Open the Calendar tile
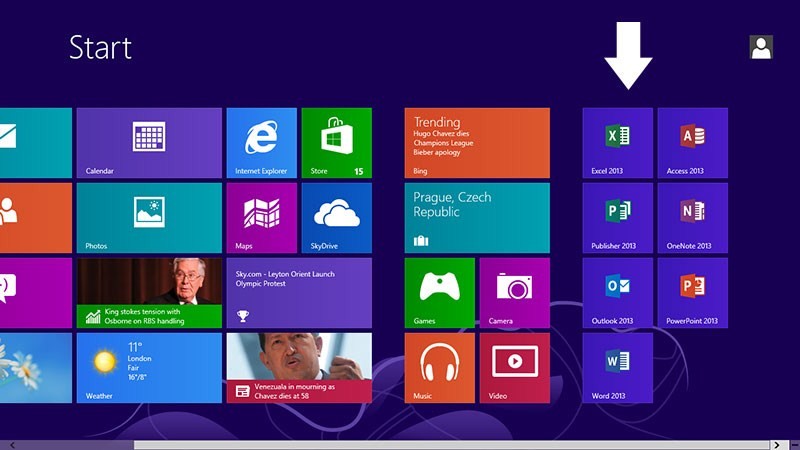 point(149,143)
